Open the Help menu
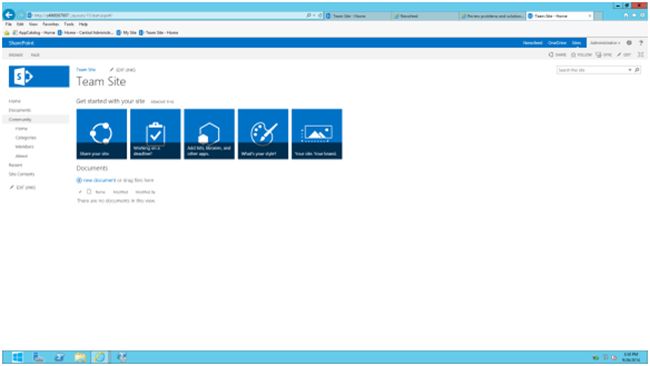The image size is (650, 366). [x=83, y=24]
